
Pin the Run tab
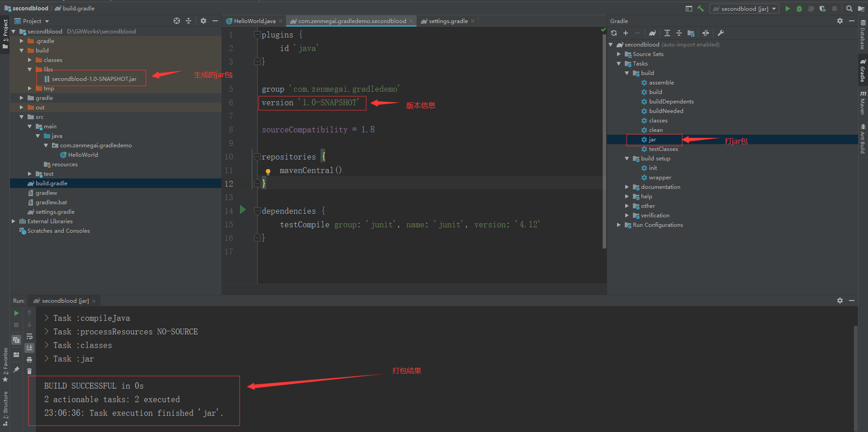[16, 370]
